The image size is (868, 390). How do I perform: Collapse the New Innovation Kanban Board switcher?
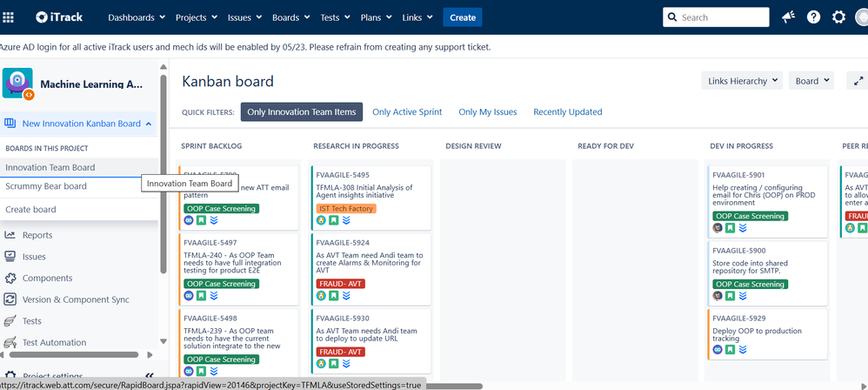pyautogui.click(x=78, y=124)
